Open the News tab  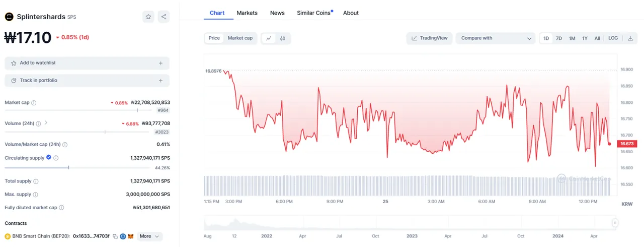277,13
